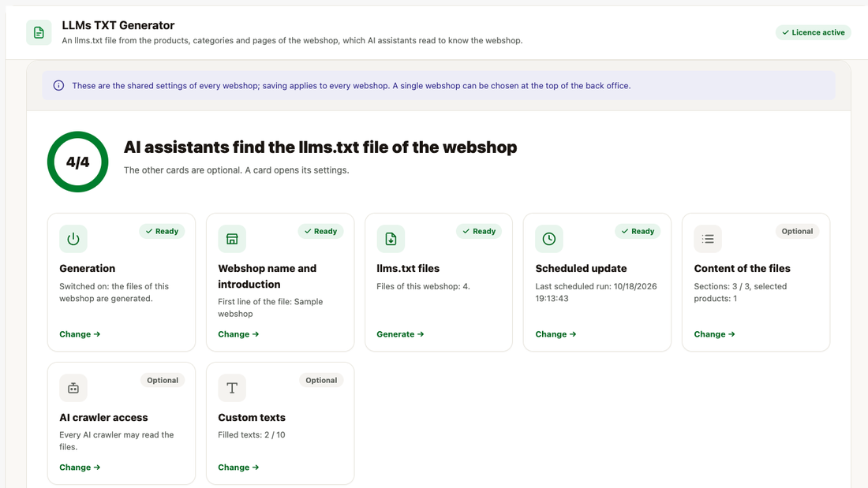Screen dimensions: 868x488
Task: Click text 'Last scheduled run: 10/18/2026 19:13:43'
Action: click(x=597, y=292)
